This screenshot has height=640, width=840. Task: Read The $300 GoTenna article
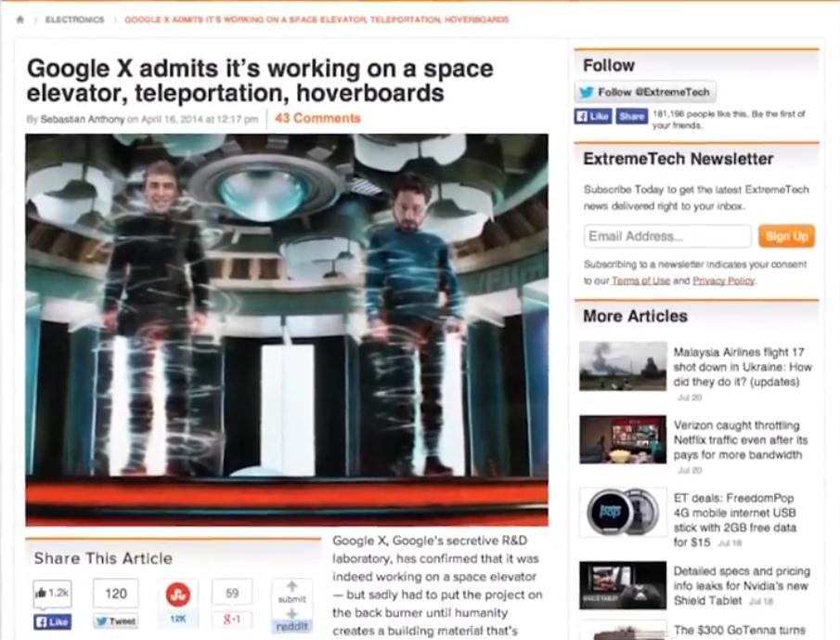[x=739, y=631]
